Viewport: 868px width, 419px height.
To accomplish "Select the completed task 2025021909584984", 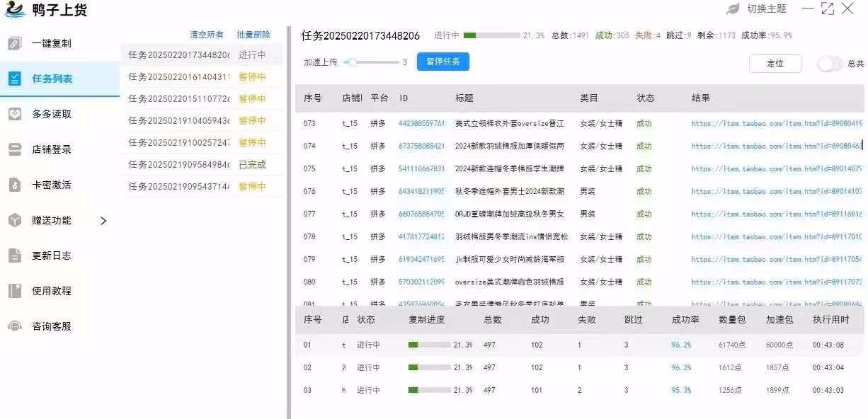I will point(202,164).
